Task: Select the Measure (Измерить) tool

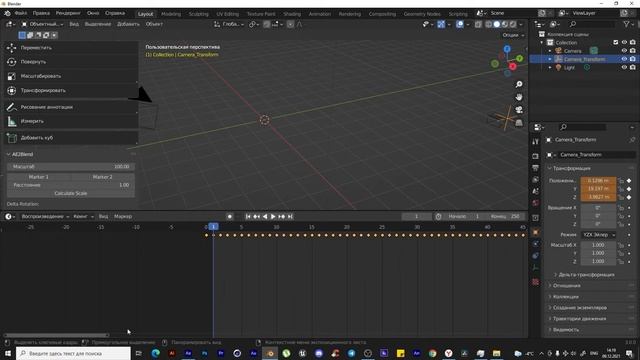Action: point(71,121)
